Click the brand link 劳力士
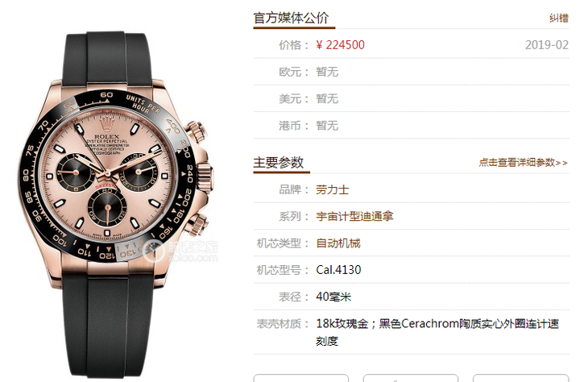Image resolution: width=588 pixels, height=382 pixels. click(332, 189)
